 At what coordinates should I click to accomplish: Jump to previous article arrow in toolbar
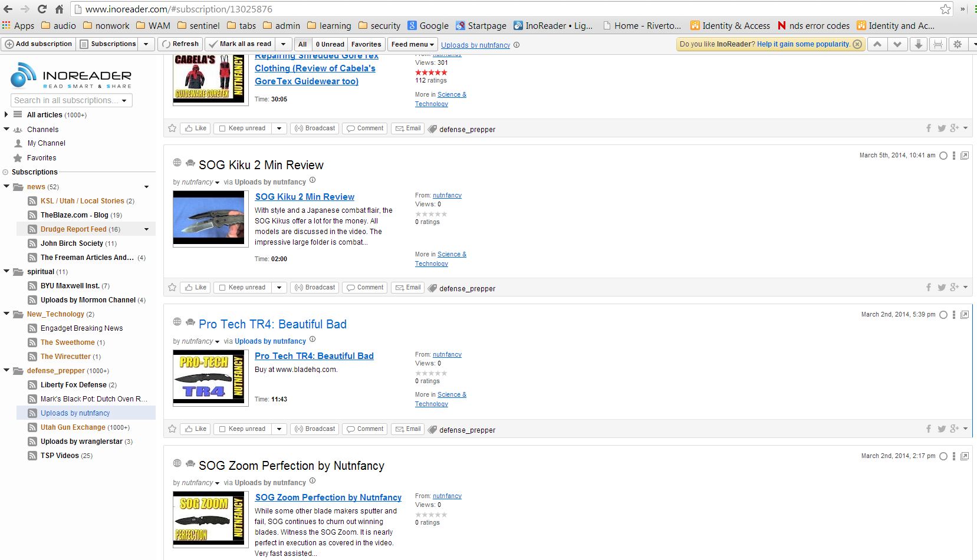[x=877, y=44]
